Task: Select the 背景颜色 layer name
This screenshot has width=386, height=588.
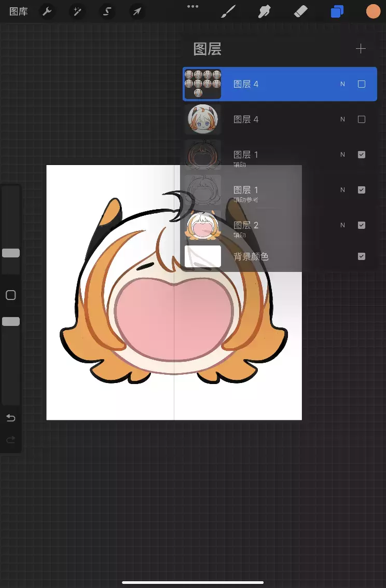Action: [x=251, y=256]
